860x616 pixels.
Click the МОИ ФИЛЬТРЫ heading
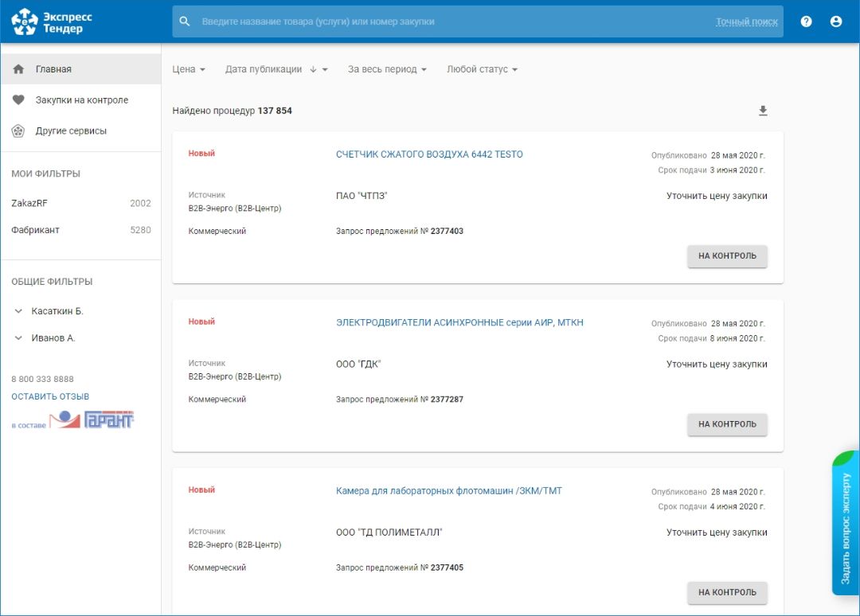(46, 173)
